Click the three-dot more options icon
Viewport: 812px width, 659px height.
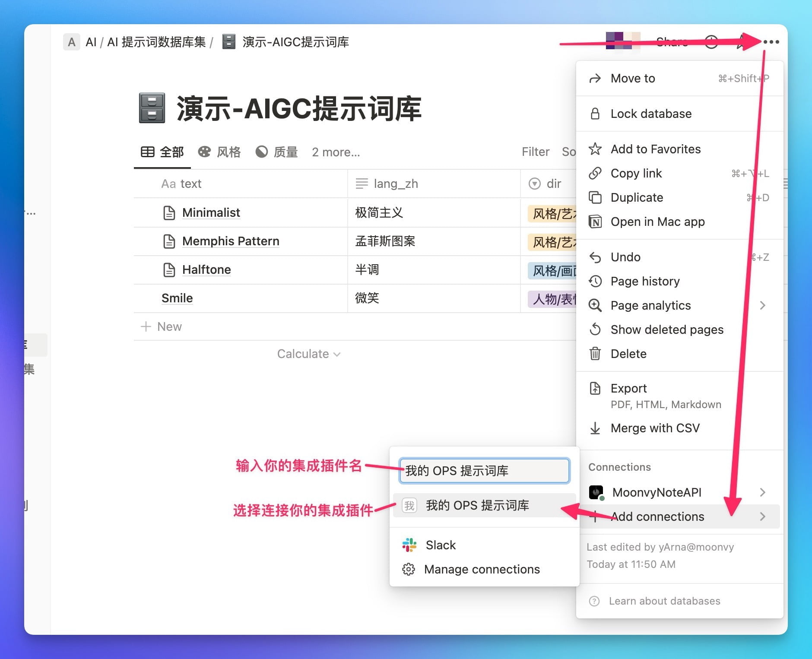point(771,42)
